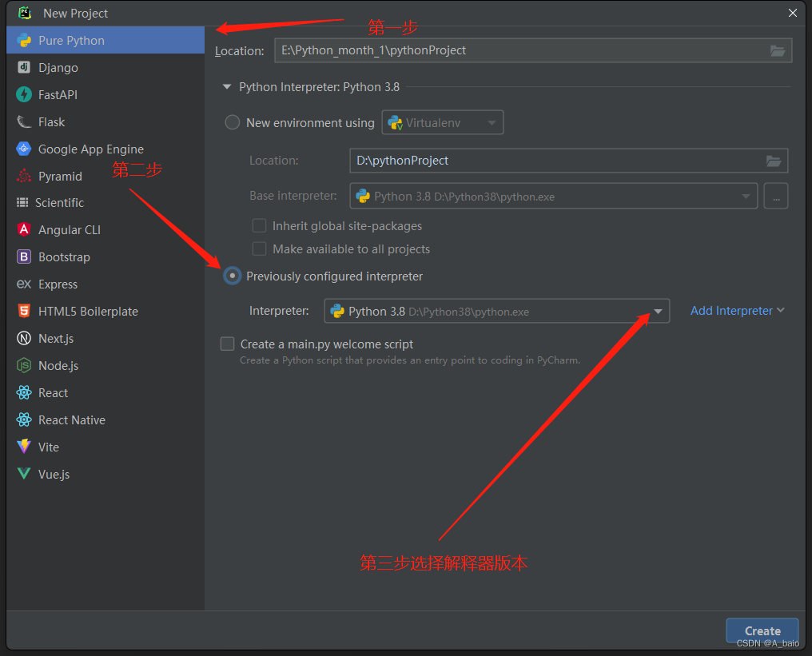Click the Angular CLI red icon
The width and height of the screenshot is (812, 656).
24,229
